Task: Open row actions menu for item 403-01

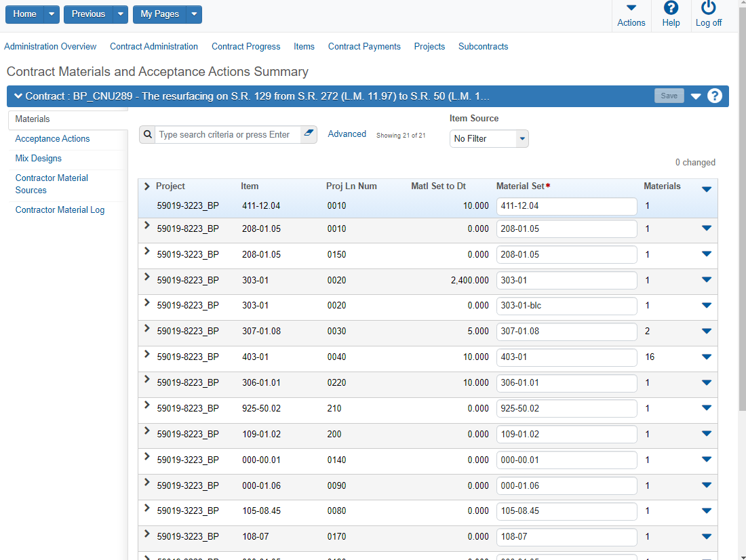Action: (707, 357)
